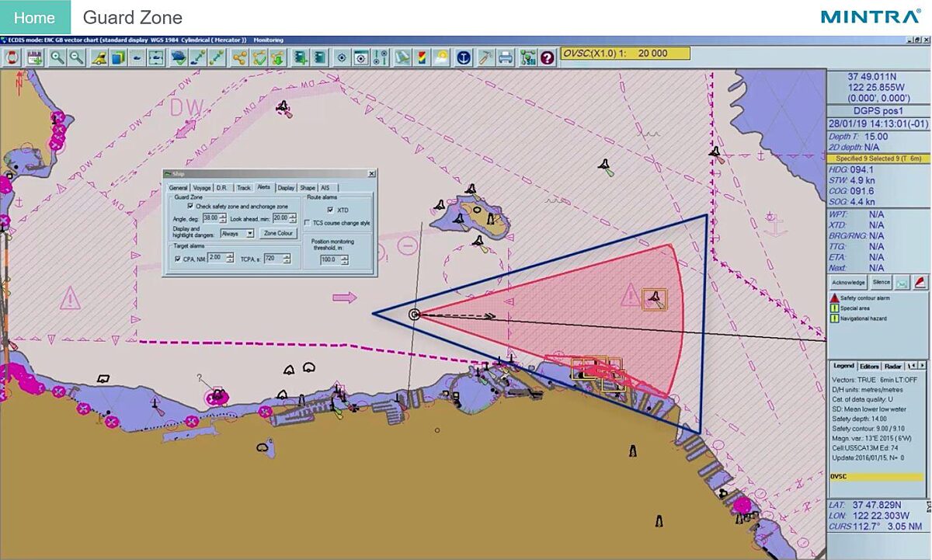The height and width of the screenshot is (560, 932).
Task: Click the center-on-ship target icon
Action: click(342, 57)
